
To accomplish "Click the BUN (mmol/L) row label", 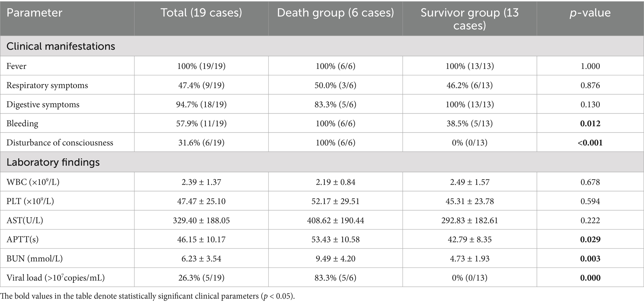I will [x=35, y=259].
